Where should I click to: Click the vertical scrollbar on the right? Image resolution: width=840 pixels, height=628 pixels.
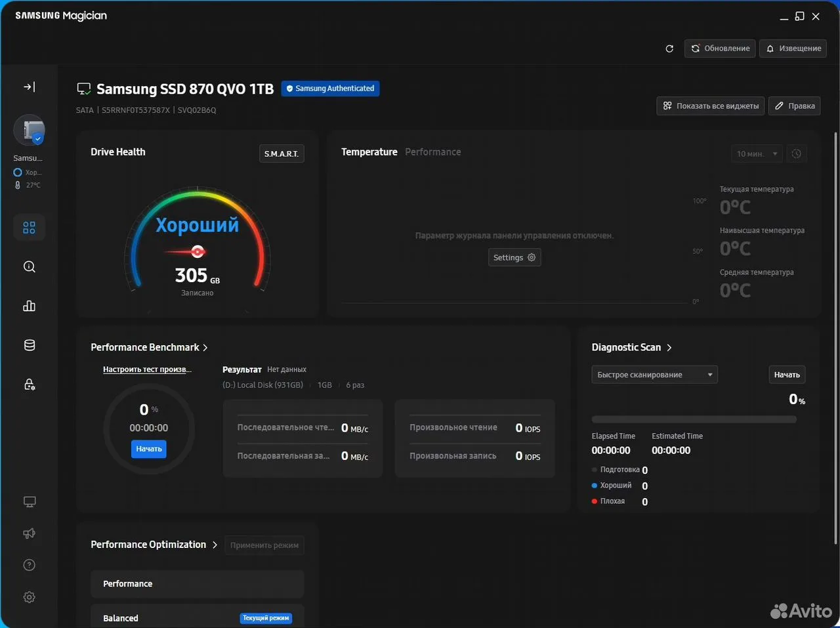[x=835, y=338]
